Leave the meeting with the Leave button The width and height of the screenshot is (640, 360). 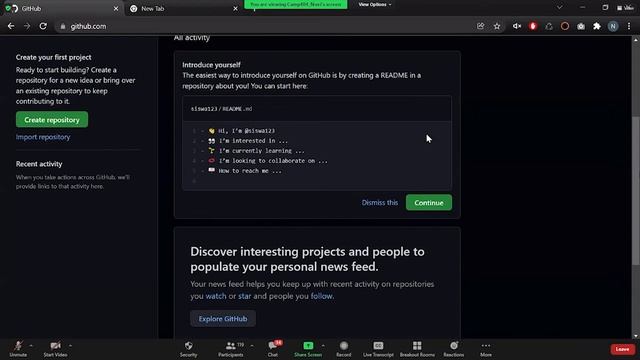click(x=622, y=349)
